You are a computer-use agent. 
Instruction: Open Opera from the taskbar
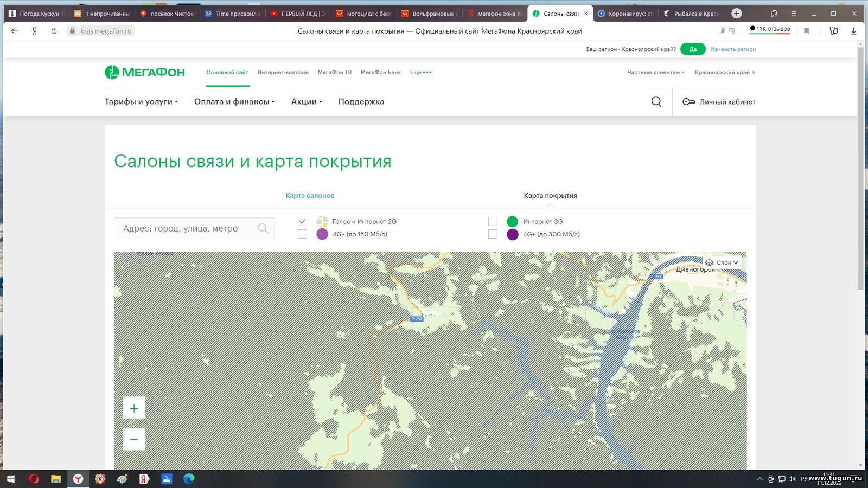(34, 479)
